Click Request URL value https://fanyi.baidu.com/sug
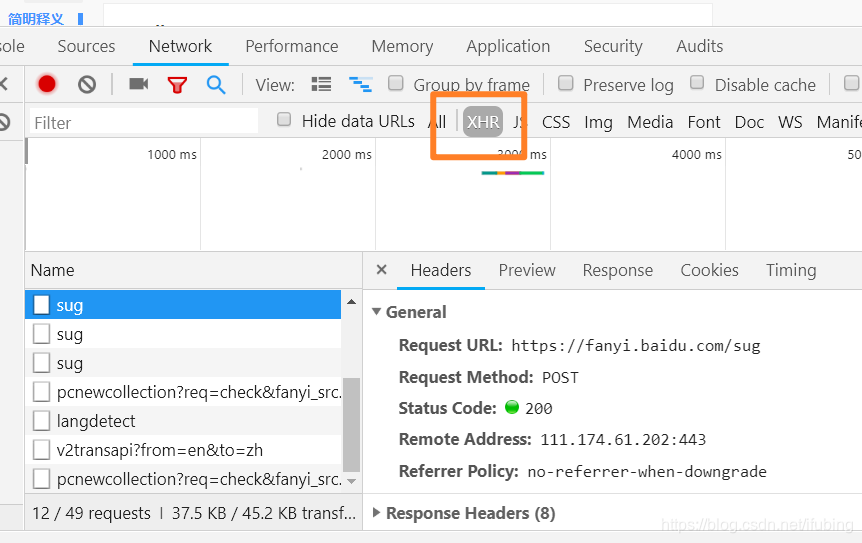Image resolution: width=862 pixels, height=543 pixels. point(636,346)
